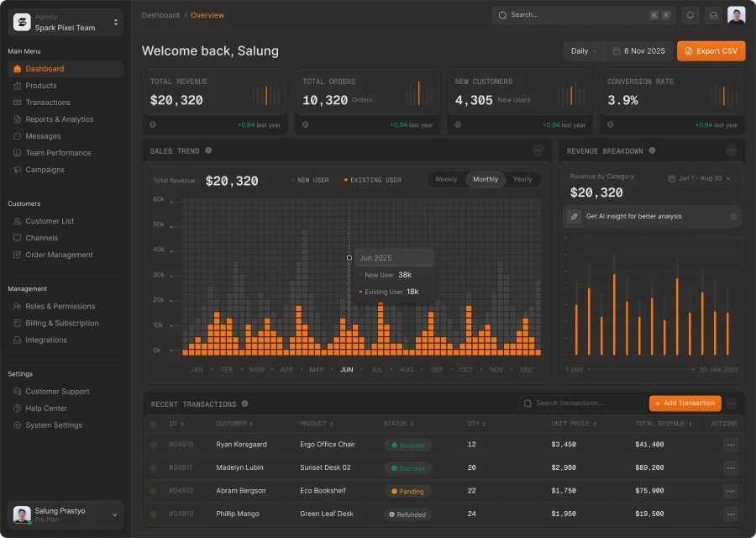Expand the Daily period dropdown
The image size is (756, 538).
[x=584, y=51]
